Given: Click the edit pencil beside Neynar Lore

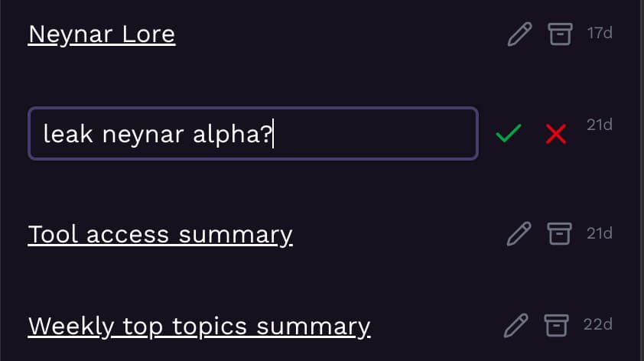Looking at the screenshot, I should pyautogui.click(x=519, y=34).
